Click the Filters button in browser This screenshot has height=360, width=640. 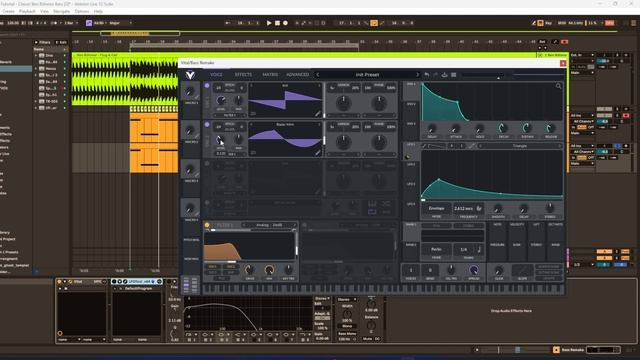pyautogui.click(x=43, y=42)
